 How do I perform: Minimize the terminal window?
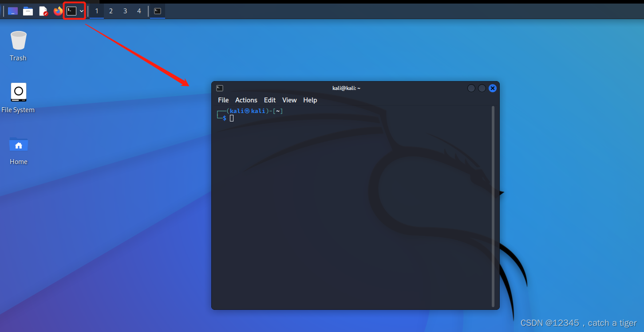click(x=471, y=88)
